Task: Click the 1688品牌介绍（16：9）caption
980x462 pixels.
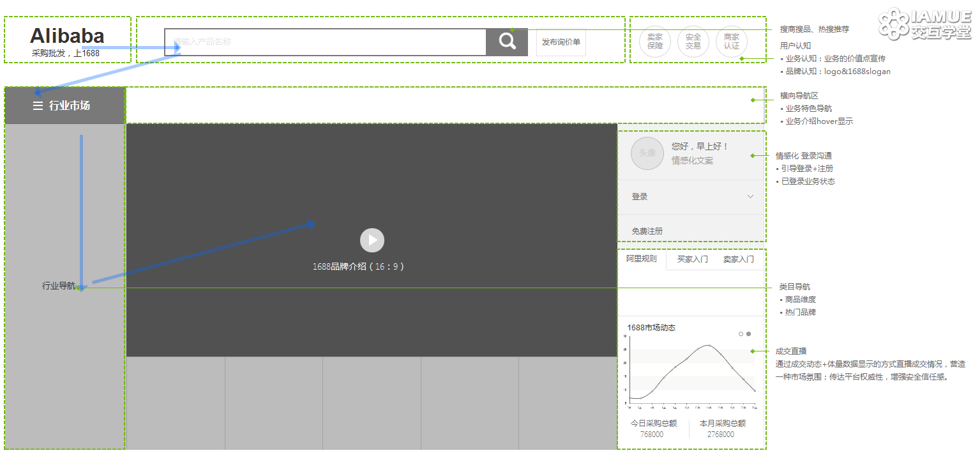Action: [x=358, y=266]
